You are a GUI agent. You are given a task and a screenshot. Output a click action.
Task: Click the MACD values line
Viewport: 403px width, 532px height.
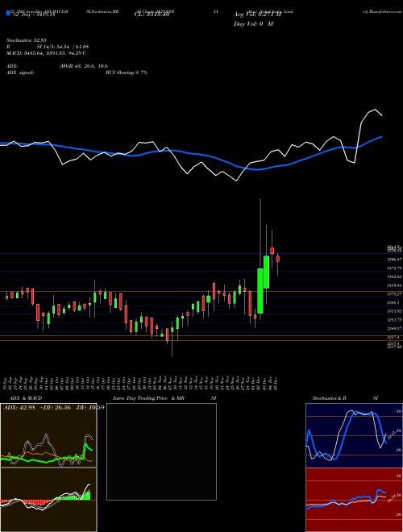click(x=46, y=53)
